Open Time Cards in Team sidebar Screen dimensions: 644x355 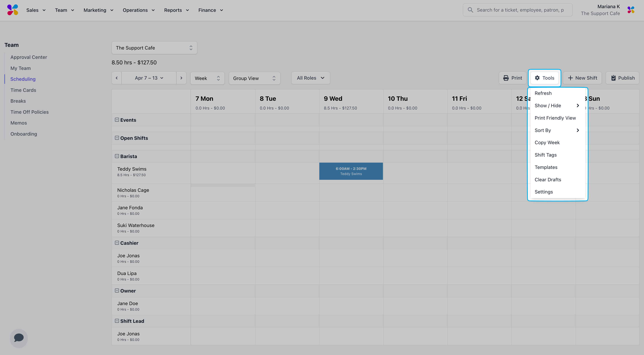point(23,90)
